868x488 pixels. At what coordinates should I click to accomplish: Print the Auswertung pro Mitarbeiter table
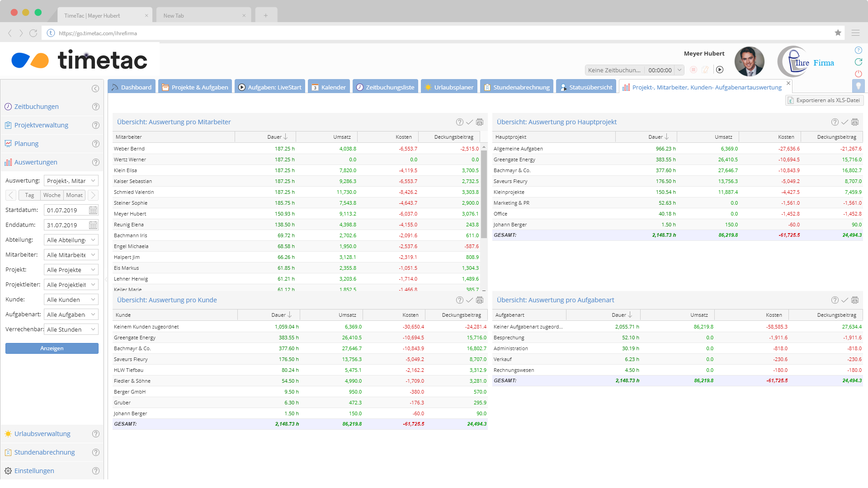point(480,122)
